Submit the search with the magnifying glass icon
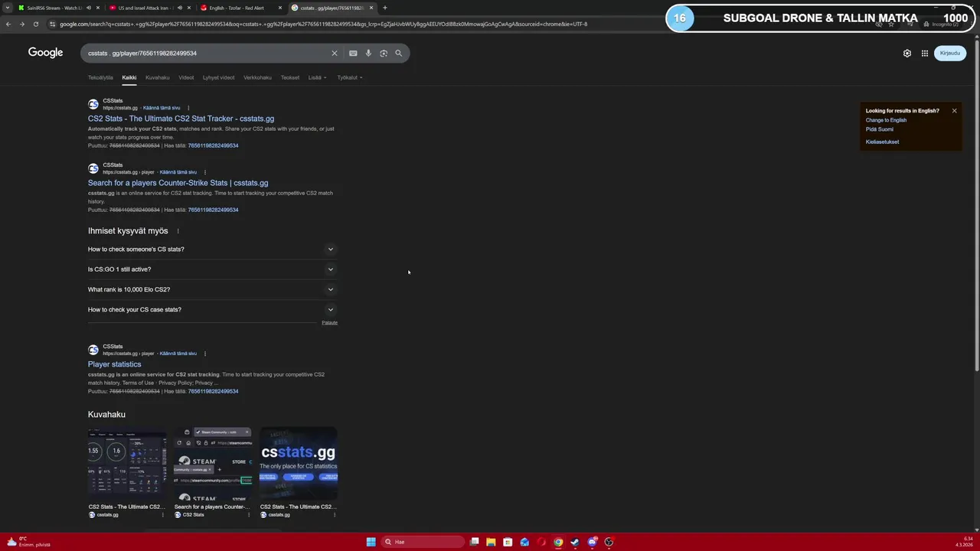Viewport: 980px width, 551px height. pos(398,53)
